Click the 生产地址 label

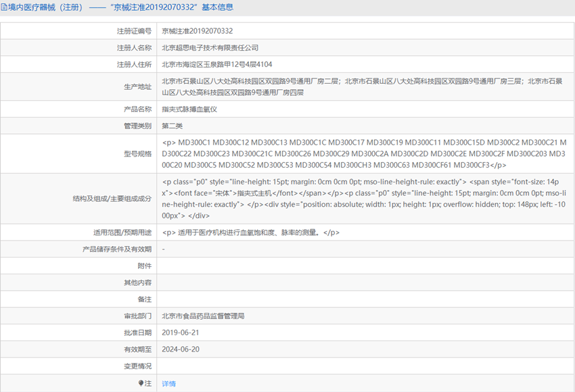(x=137, y=87)
